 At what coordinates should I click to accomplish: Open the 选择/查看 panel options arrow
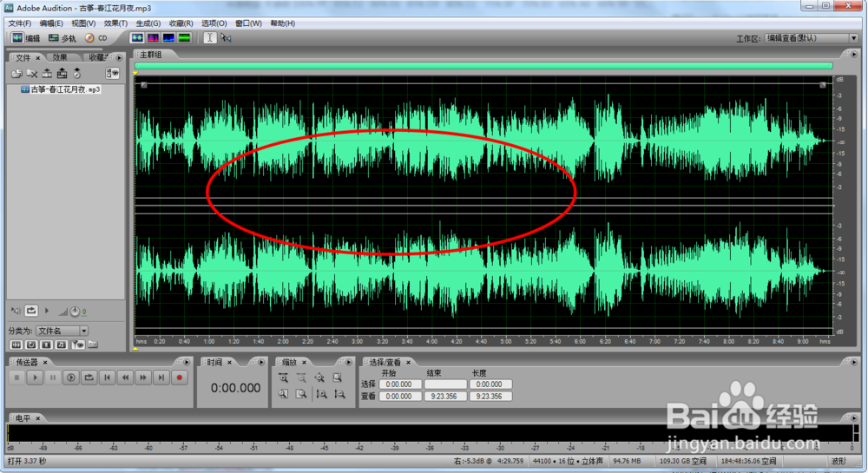[854, 363]
